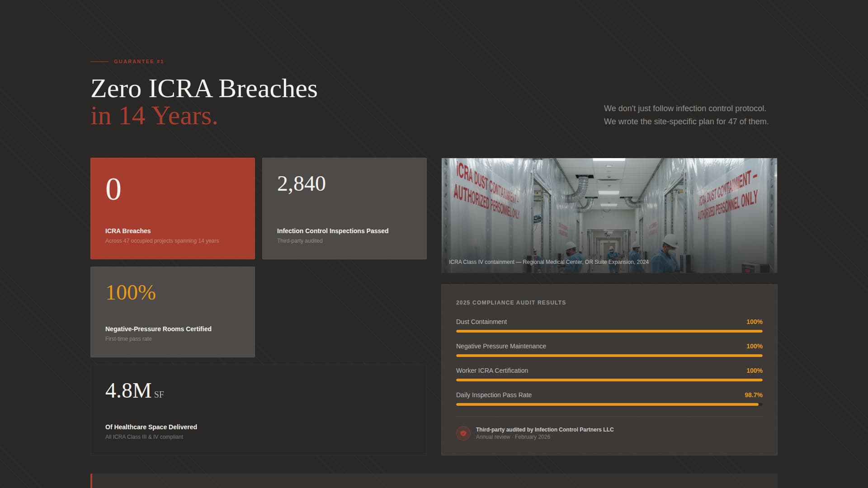
Task: Click the 'in 14 Years.' red heading
Action: [x=154, y=116]
